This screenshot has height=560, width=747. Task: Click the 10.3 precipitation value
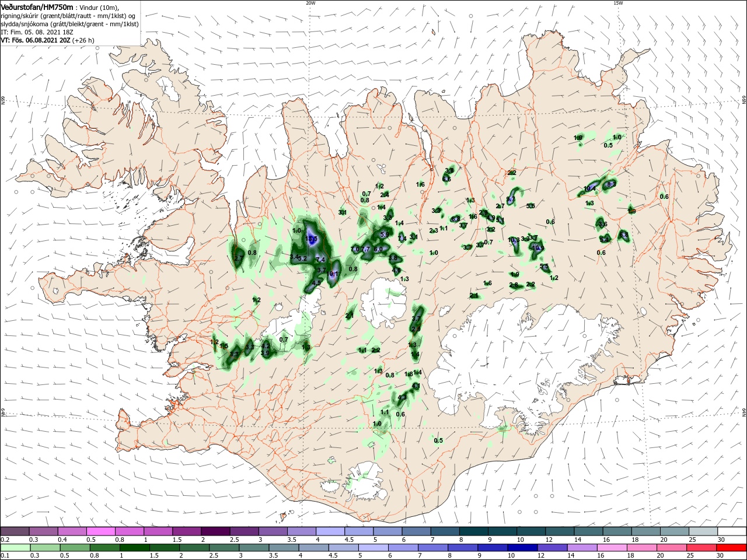coord(514,240)
